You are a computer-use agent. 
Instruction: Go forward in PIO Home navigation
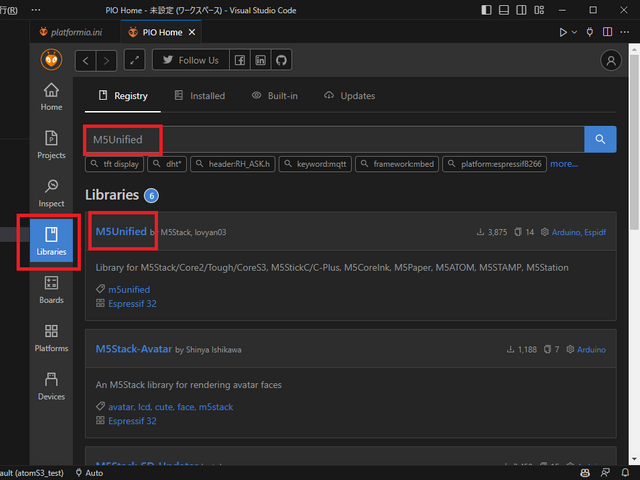(x=107, y=61)
